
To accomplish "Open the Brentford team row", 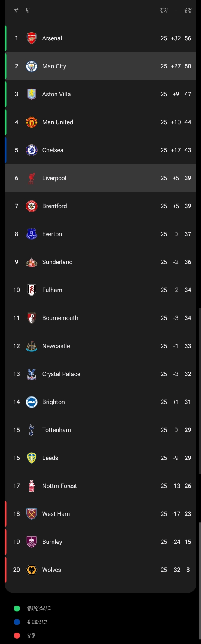I will tap(100, 206).
